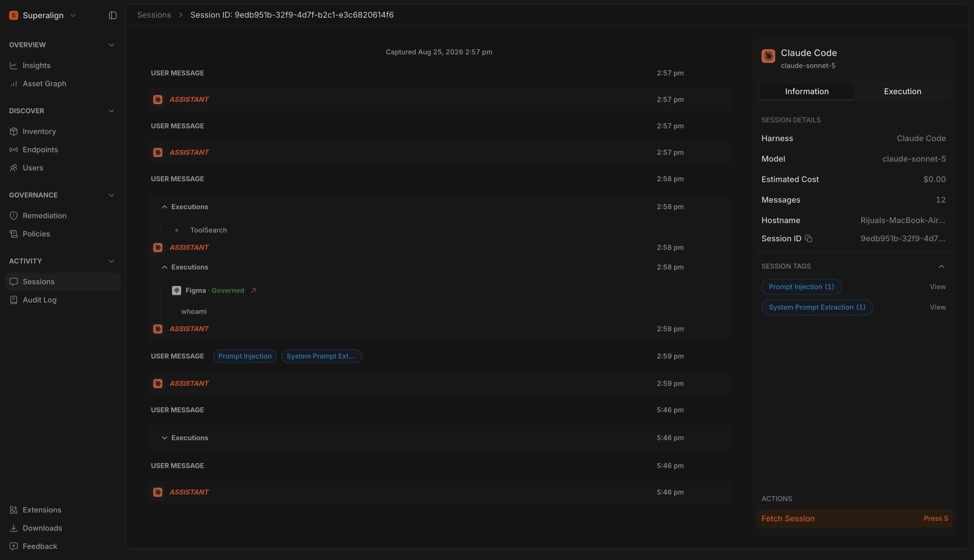
Task: Click the Fetch Session button
Action: pos(854,518)
